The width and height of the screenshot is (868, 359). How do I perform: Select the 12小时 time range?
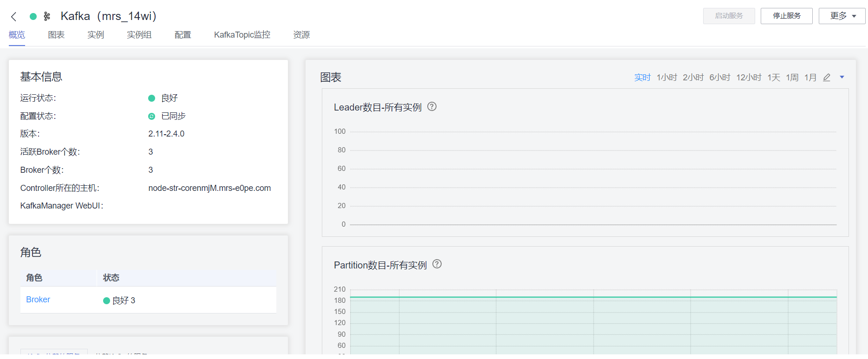coord(749,78)
